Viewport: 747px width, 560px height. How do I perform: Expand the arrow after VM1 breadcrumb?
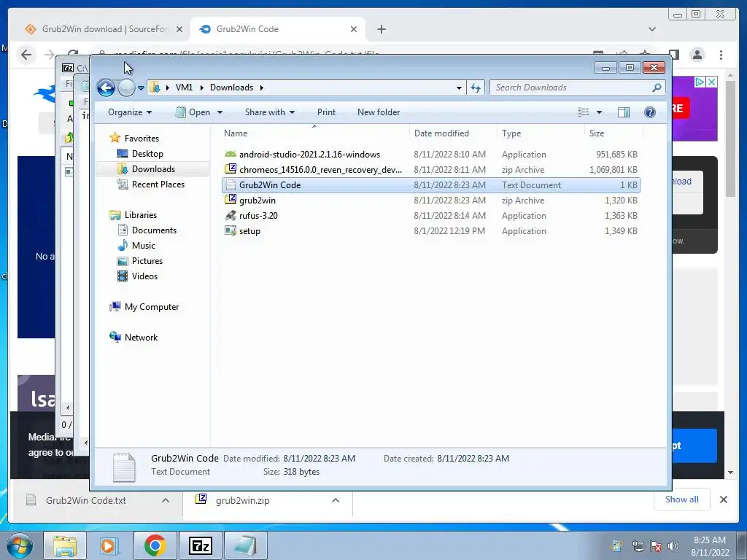(201, 87)
